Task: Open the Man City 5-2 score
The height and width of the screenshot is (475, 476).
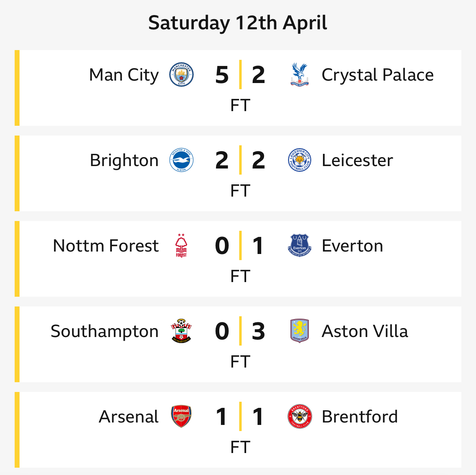Action: pos(240,75)
